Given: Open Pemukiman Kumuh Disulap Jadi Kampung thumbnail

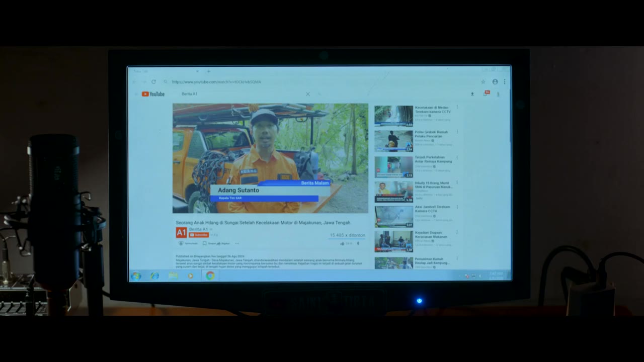Looking at the screenshot, I should pos(393,263).
